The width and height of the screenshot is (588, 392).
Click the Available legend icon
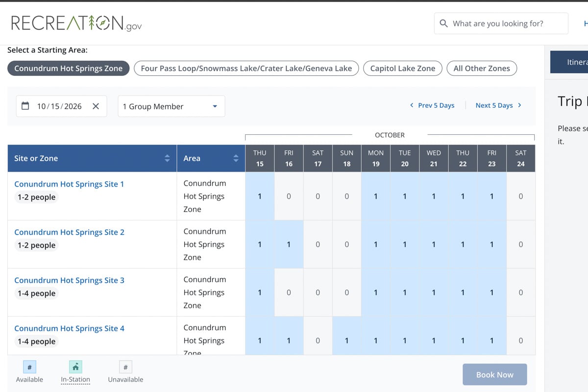point(29,367)
